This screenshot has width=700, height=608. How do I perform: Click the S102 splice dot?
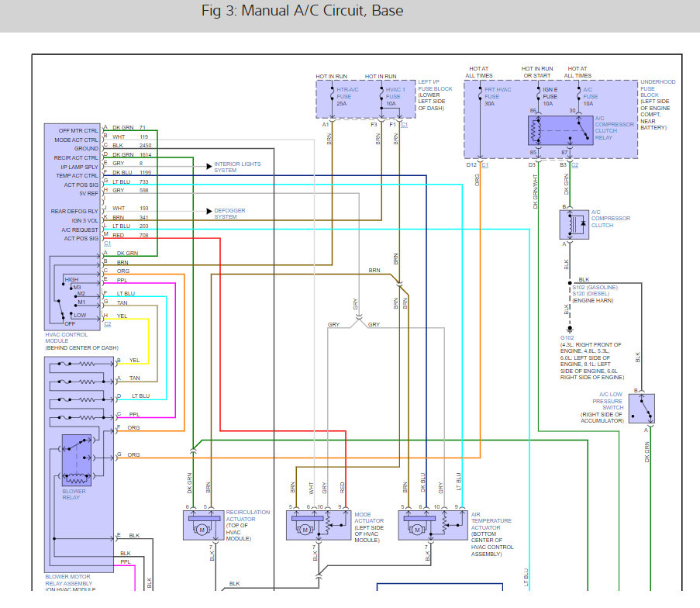point(570,283)
